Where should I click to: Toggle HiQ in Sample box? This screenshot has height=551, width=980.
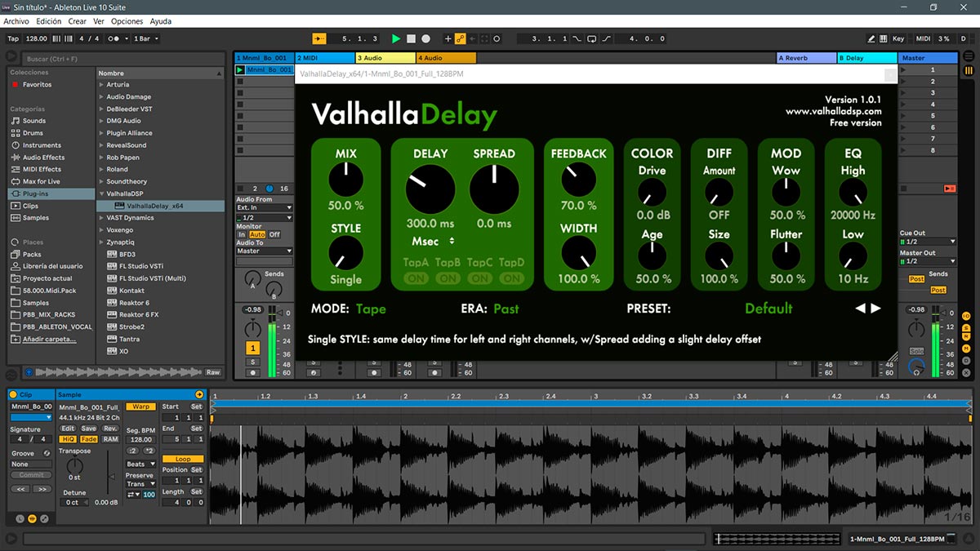[x=68, y=439]
